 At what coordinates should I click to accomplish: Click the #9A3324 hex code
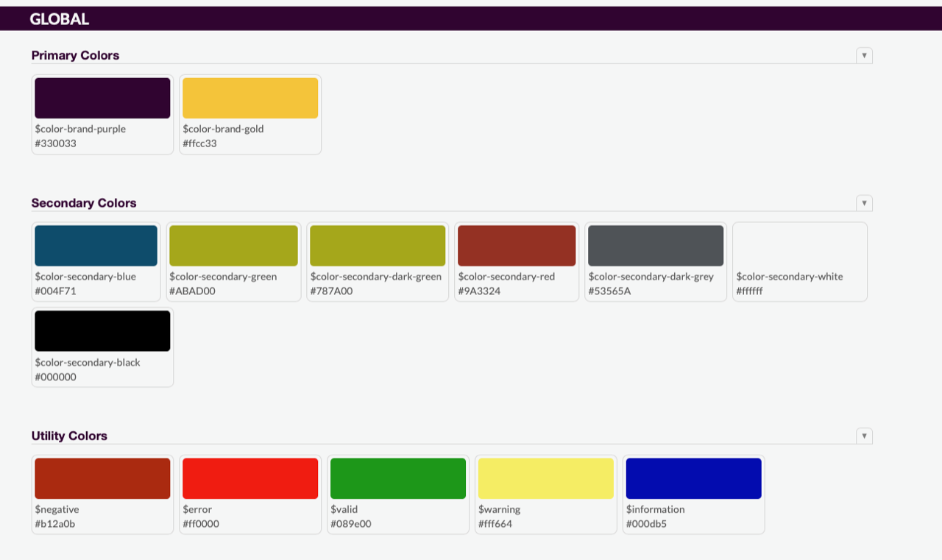(479, 291)
